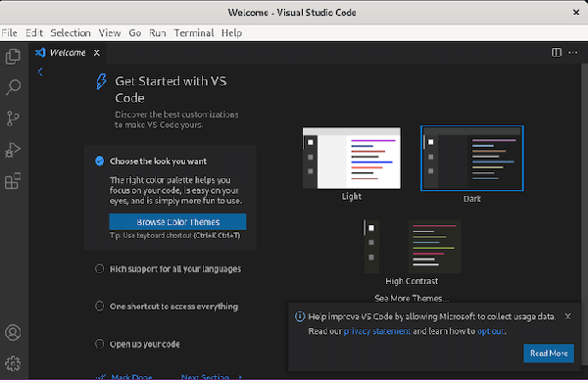Click the 'High Contrast' theme label

pyautogui.click(x=412, y=281)
